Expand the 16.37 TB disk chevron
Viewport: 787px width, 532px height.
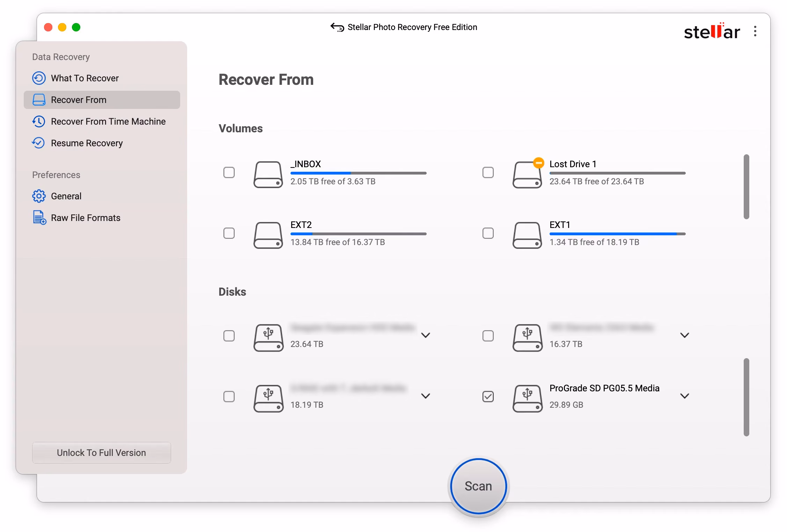point(685,335)
